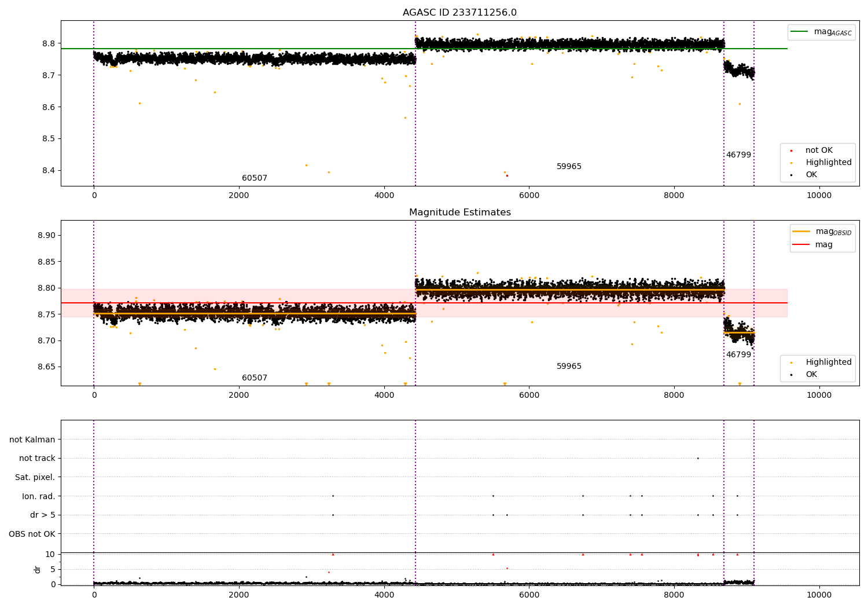Click the "60507" label in Magnitude Estimates plot

pyautogui.click(x=255, y=378)
